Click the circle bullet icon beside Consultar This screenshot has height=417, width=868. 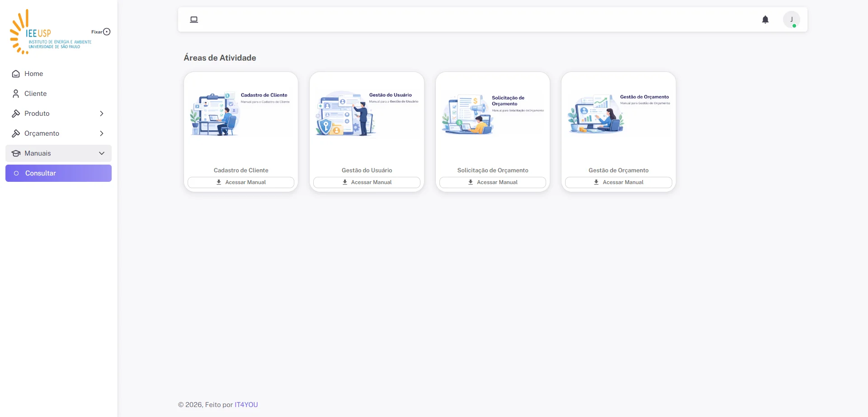tap(16, 173)
